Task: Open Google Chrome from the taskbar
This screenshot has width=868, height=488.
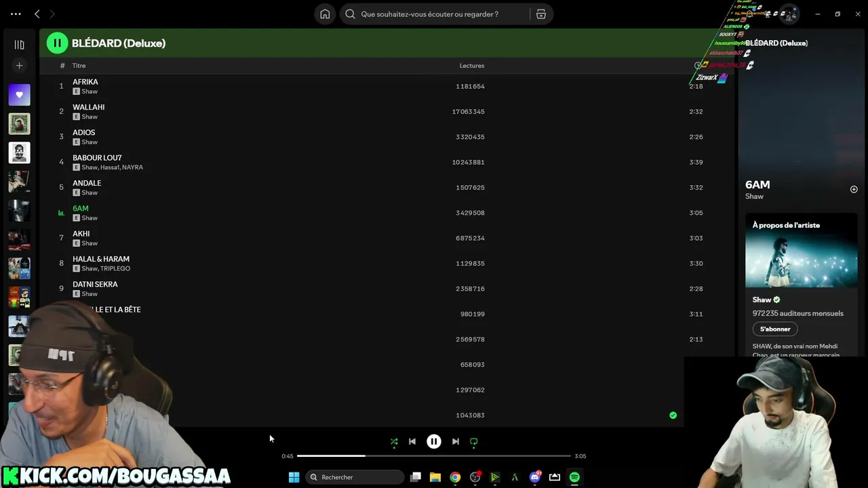Action: (x=455, y=477)
